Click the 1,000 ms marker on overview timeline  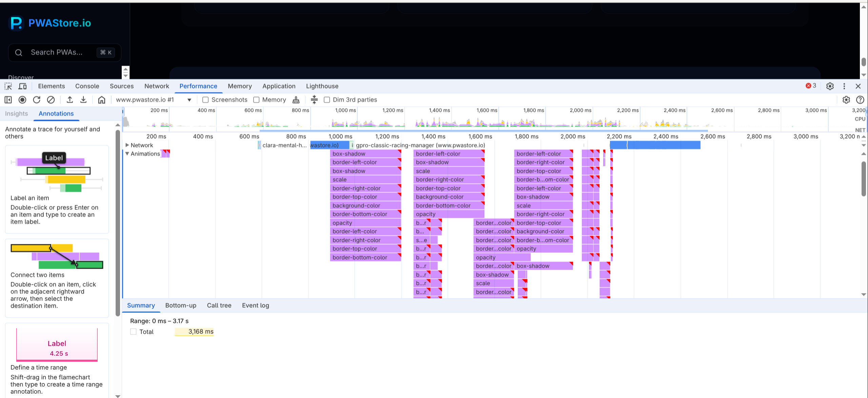click(x=346, y=110)
